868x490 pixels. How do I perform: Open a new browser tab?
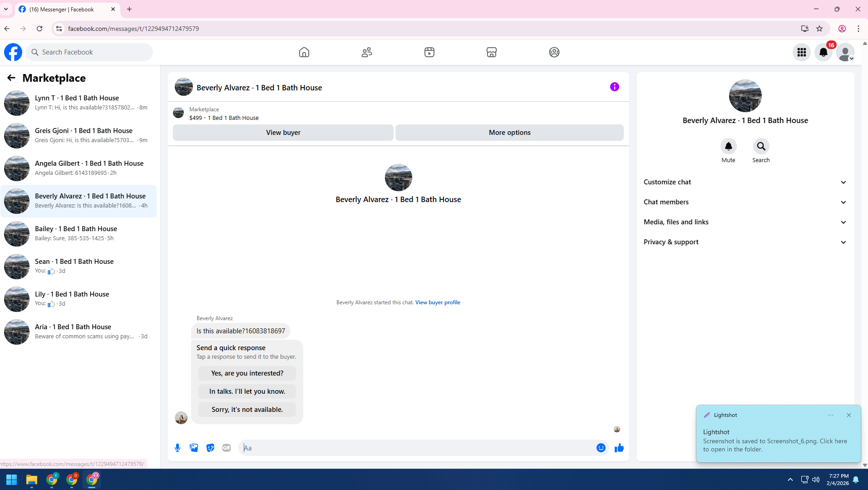[129, 9]
